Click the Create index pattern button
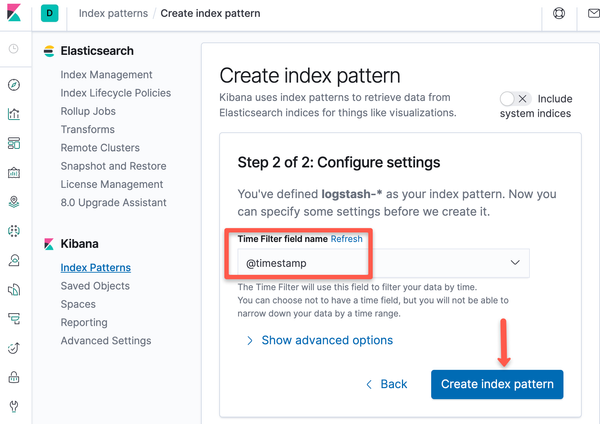This screenshot has width=600, height=424. click(497, 384)
